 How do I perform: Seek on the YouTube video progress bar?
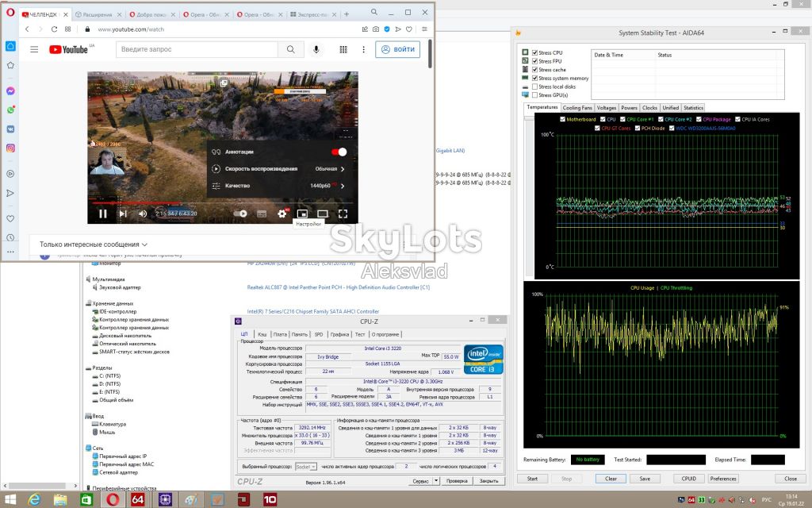click(x=222, y=203)
